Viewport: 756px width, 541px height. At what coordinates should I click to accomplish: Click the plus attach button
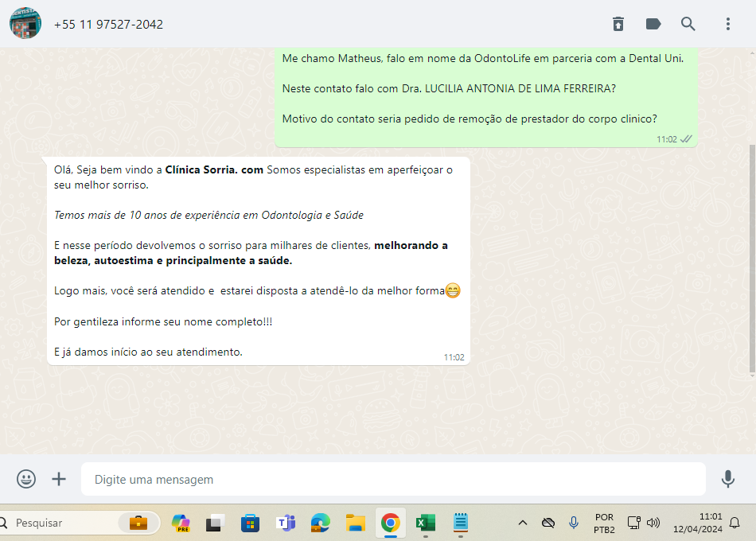59,479
